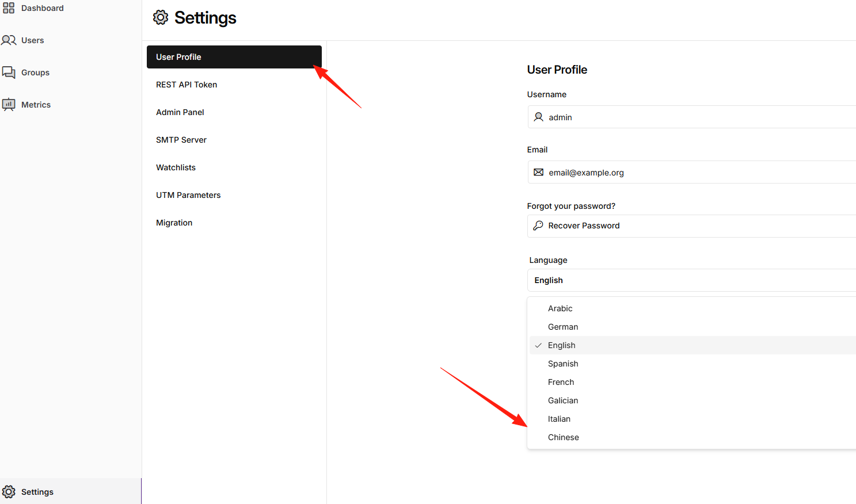Click the Metrics chart icon
This screenshot has height=504, width=856.
(x=9, y=105)
